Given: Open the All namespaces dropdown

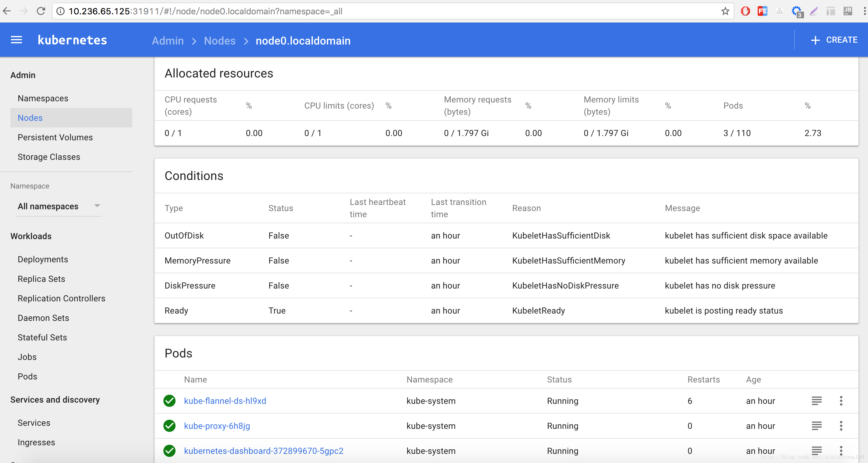Looking at the screenshot, I should pyautogui.click(x=48, y=206).
